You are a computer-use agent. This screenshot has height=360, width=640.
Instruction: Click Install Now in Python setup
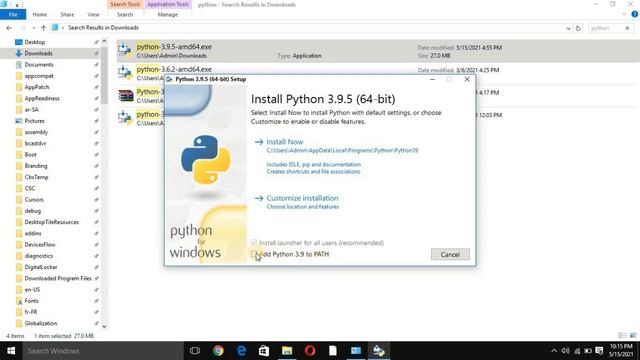click(x=284, y=142)
